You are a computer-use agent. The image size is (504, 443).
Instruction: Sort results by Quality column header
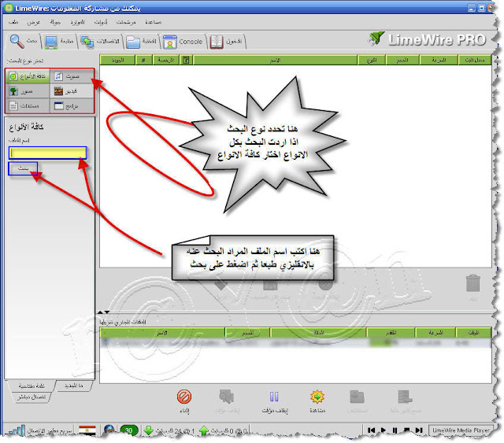(x=117, y=60)
